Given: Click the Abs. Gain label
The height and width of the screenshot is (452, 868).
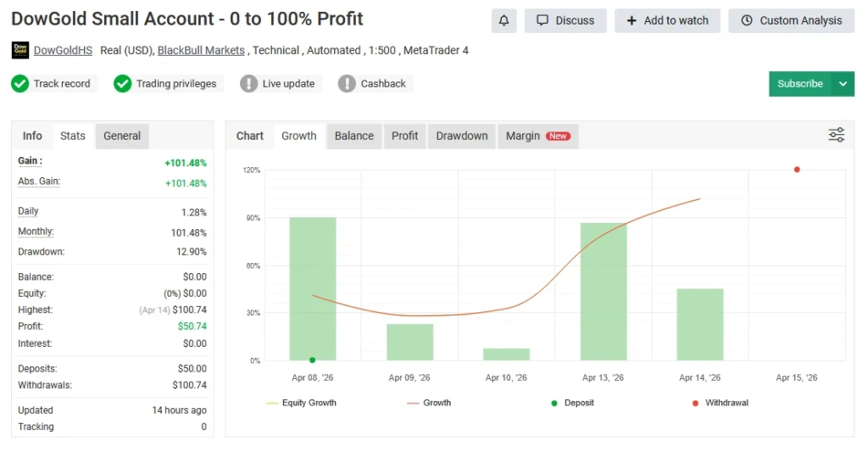Looking at the screenshot, I should [39, 181].
